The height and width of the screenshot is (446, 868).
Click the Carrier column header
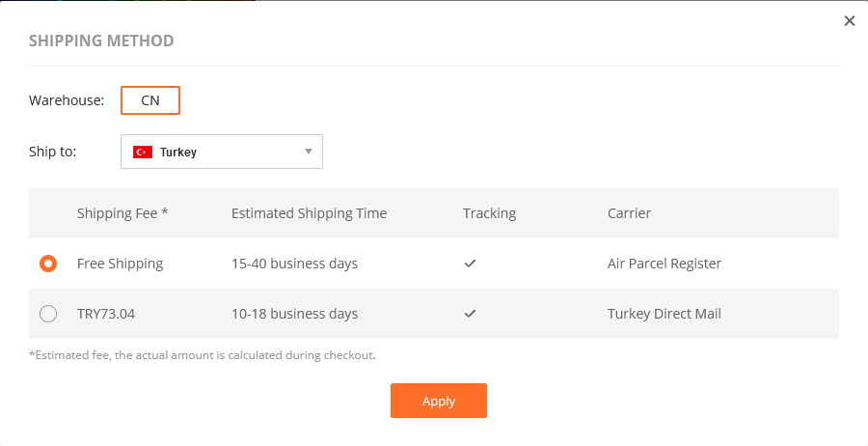click(x=629, y=213)
